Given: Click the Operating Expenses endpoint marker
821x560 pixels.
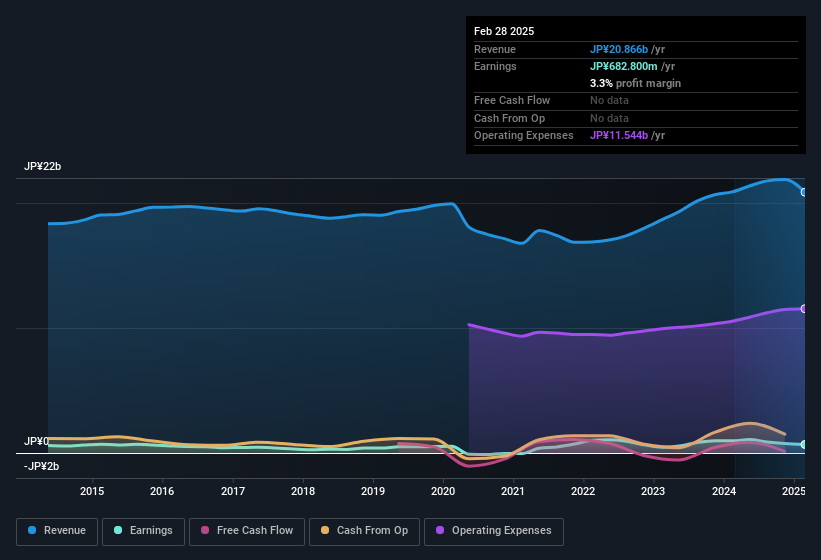Looking at the screenshot, I should 804,309.
